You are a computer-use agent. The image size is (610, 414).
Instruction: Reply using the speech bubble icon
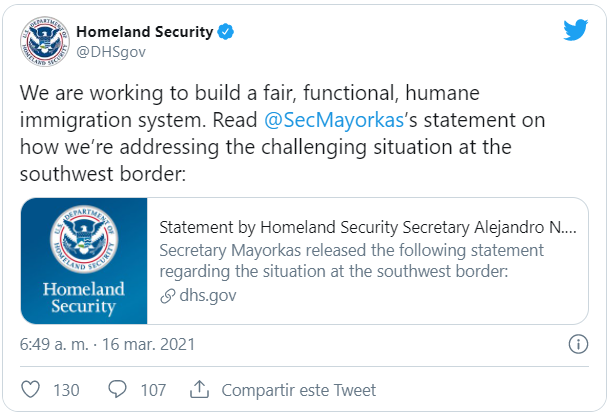[x=117, y=389]
